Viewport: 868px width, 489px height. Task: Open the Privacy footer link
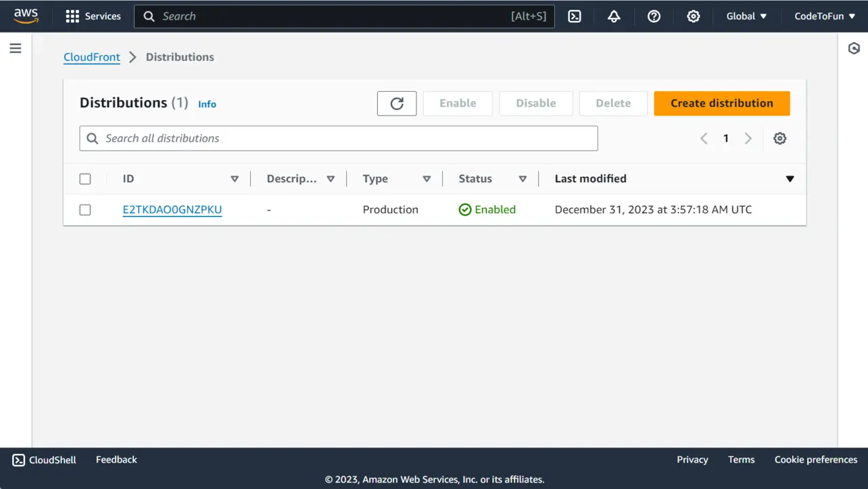pos(692,460)
